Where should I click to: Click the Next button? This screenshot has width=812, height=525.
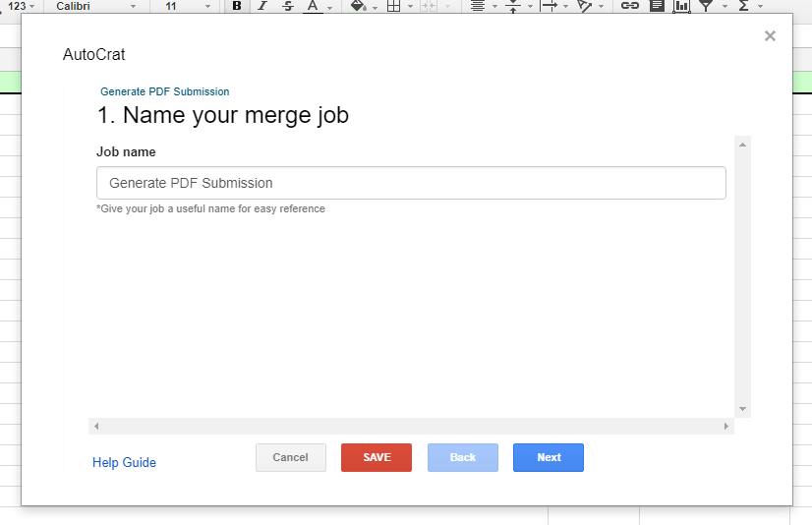tap(549, 458)
